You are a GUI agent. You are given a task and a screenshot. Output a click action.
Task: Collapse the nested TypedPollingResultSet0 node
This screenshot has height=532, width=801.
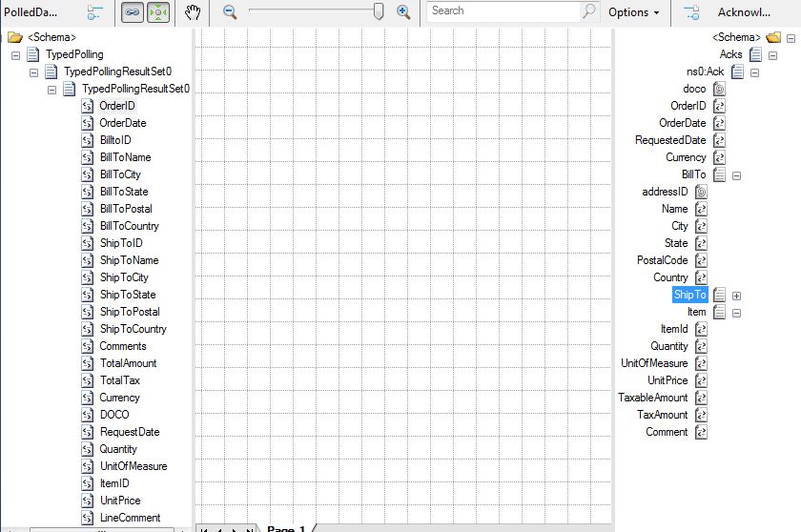pyautogui.click(x=51, y=90)
